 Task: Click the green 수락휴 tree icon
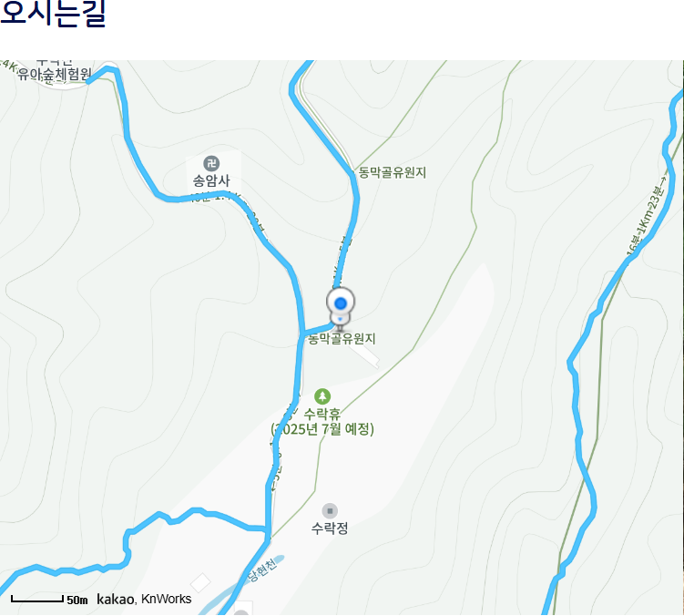click(x=322, y=396)
